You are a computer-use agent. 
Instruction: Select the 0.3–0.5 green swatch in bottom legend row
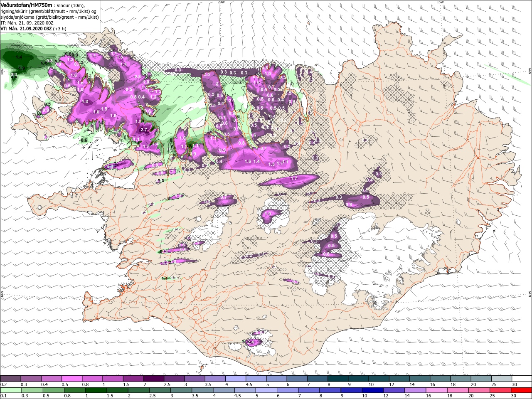32,390
